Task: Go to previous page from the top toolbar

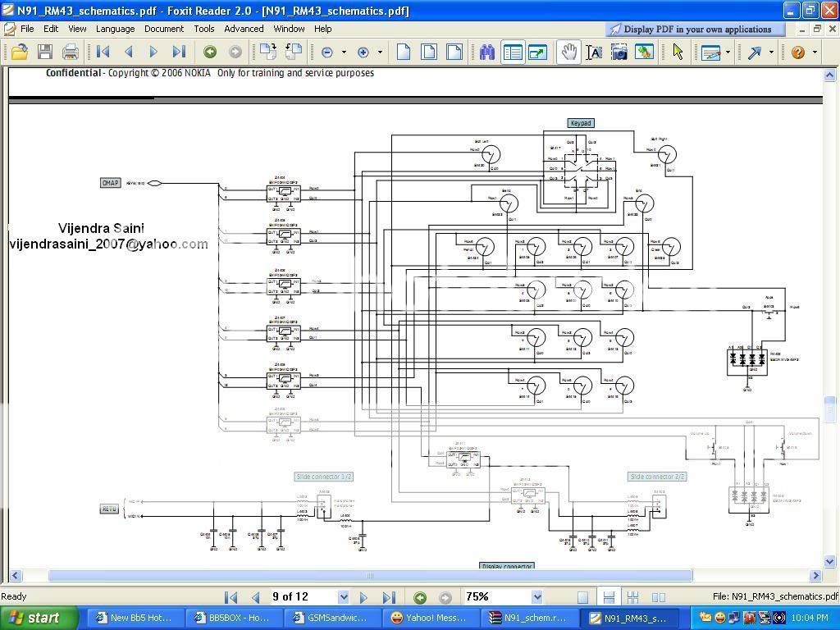Action: point(128,52)
